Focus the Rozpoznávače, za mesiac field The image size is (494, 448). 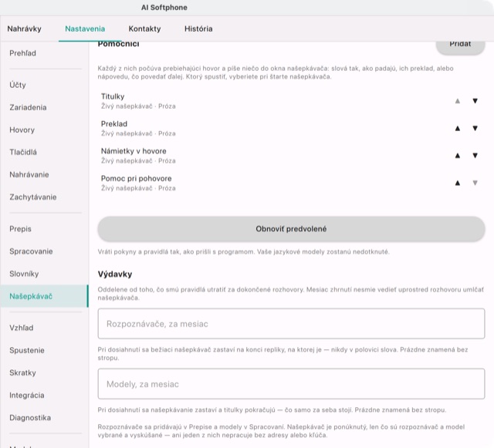pos(291,324)
